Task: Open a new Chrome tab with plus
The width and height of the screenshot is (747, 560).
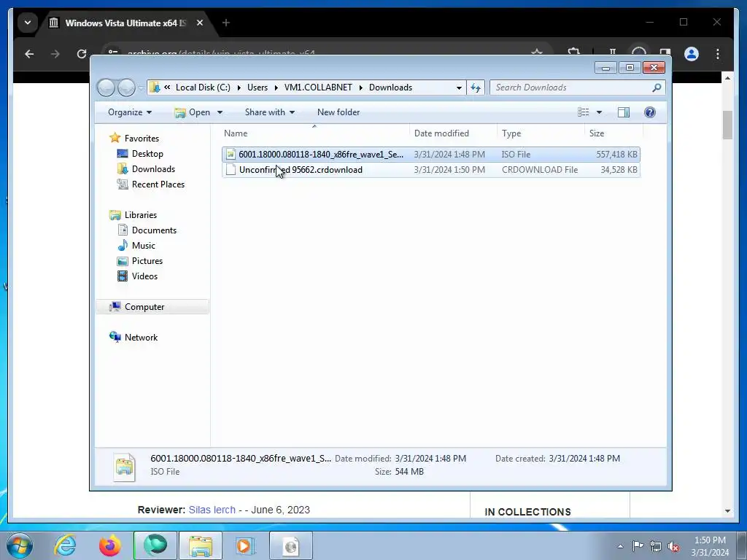Action: 226,23
